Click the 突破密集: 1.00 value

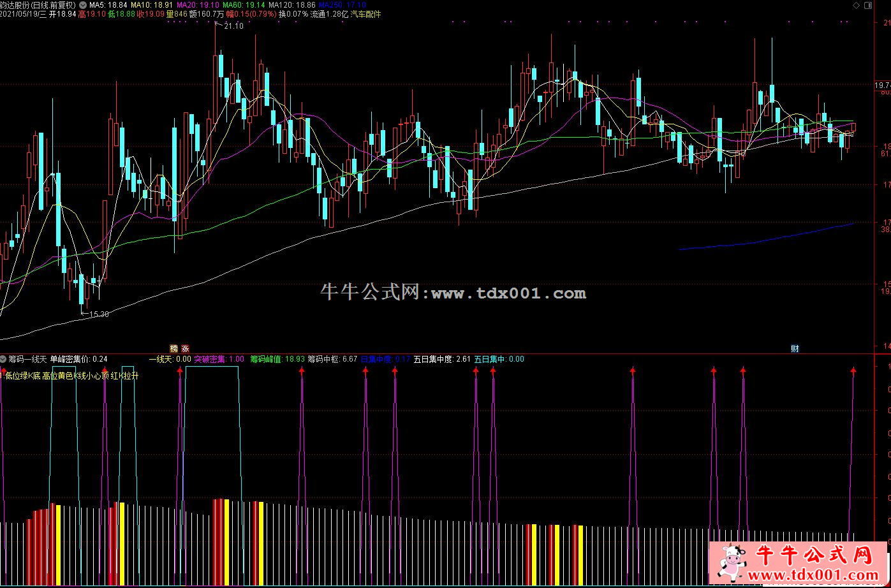[219, 359]
